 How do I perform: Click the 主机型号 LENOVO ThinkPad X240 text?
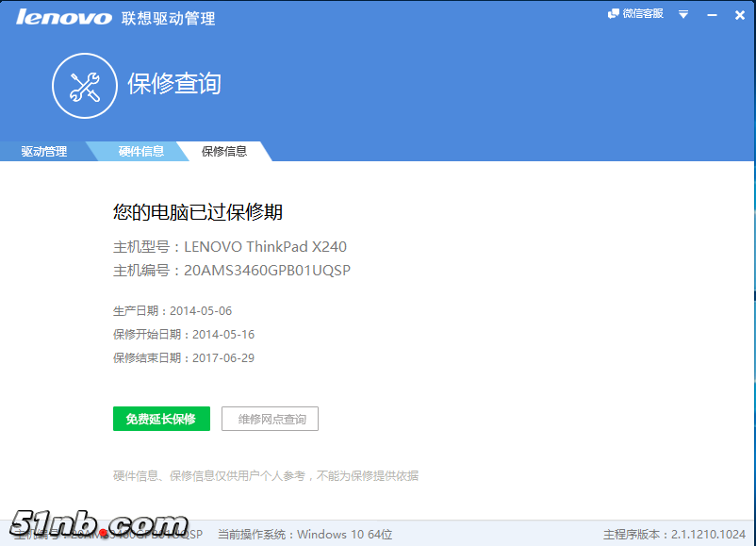click(x=230, y=247)
